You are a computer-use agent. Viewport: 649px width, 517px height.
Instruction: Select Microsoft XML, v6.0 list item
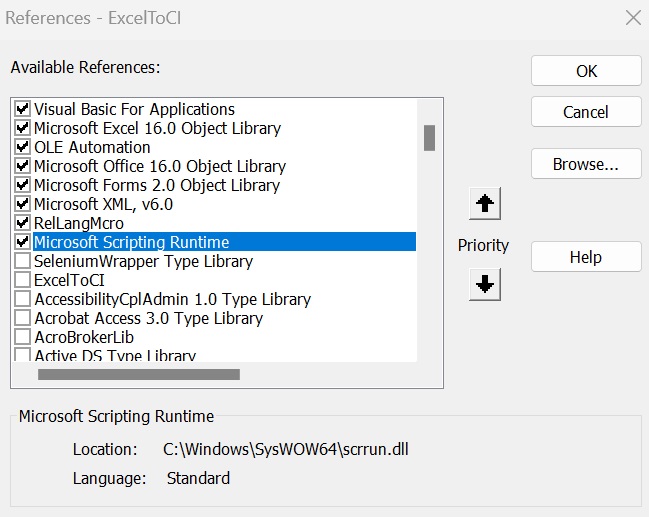coord(103,204)
